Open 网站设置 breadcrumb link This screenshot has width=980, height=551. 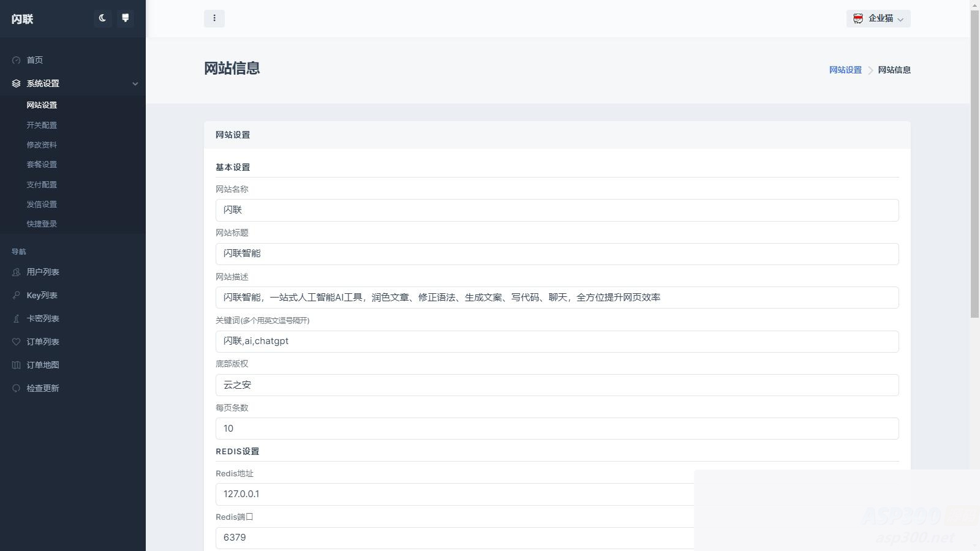pyautogui.click(x=845, y=70)
